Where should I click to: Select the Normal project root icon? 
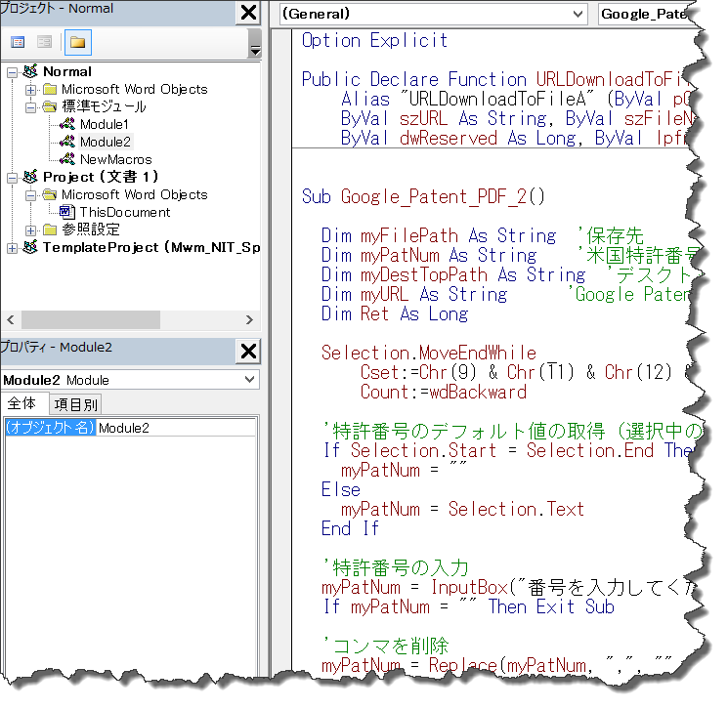29,71
